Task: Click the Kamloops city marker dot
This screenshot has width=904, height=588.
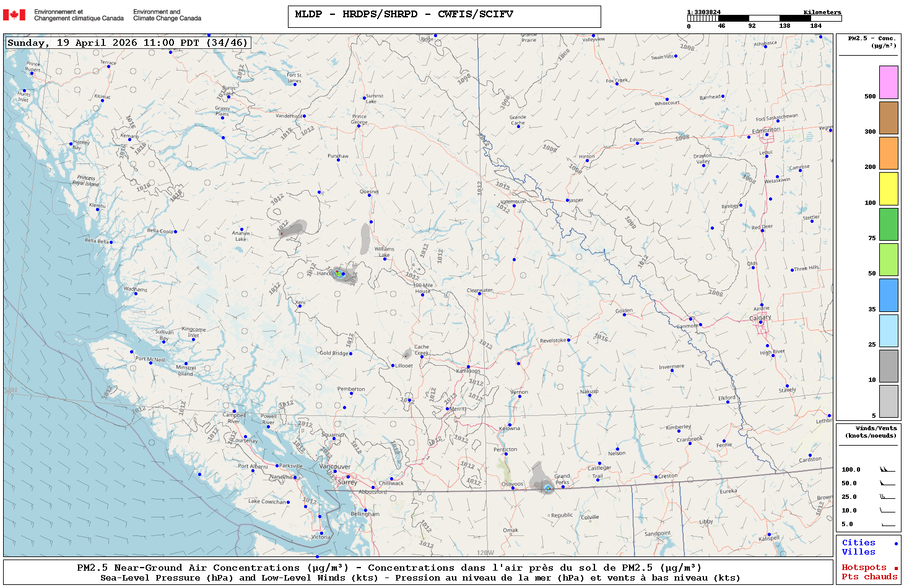Action: pos(468,367)
